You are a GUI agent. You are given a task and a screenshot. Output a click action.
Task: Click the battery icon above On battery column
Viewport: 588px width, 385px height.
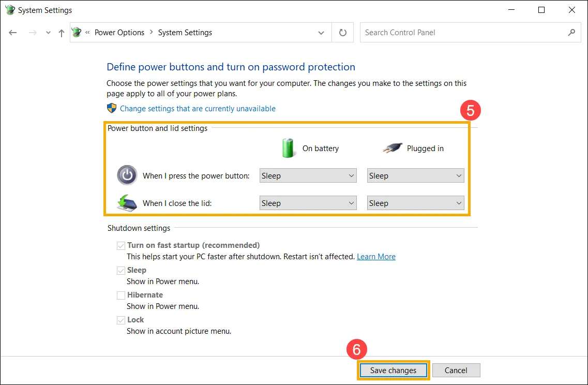click(x=288, y=147)
